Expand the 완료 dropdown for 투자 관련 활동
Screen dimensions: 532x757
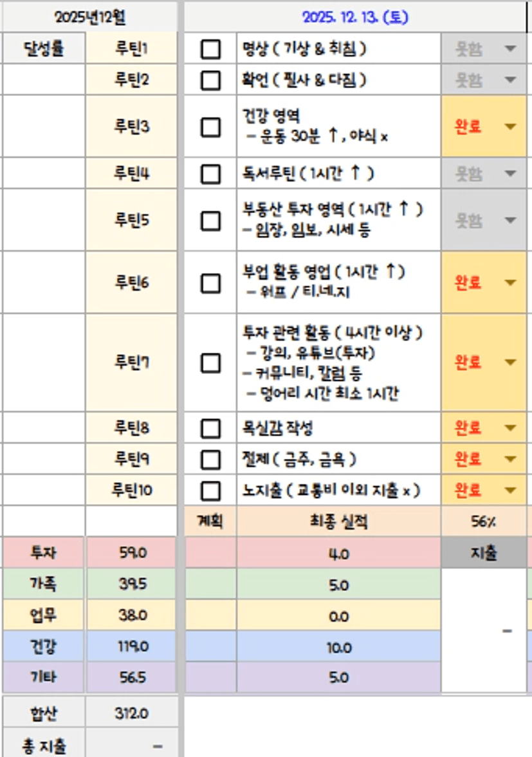click(511, 362)
